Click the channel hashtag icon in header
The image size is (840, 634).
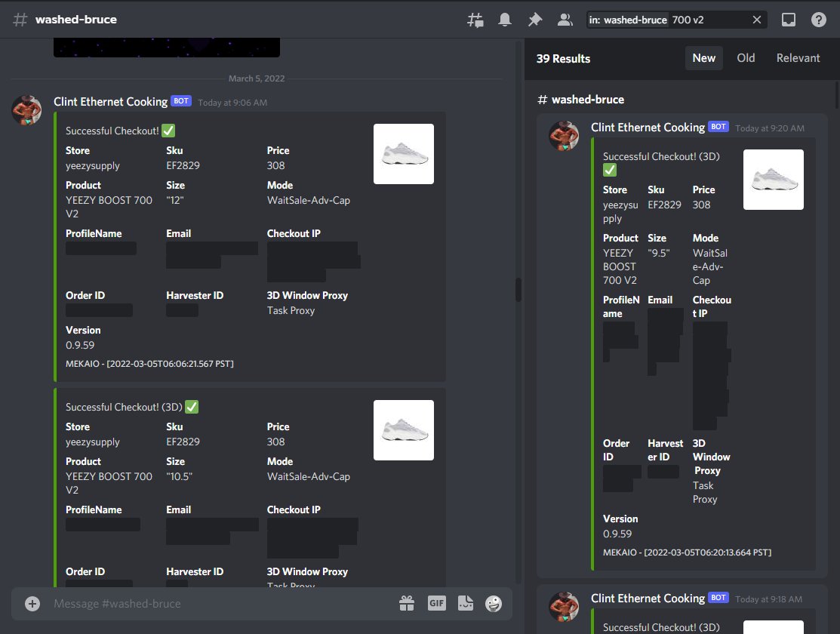(x=20, y=20)
